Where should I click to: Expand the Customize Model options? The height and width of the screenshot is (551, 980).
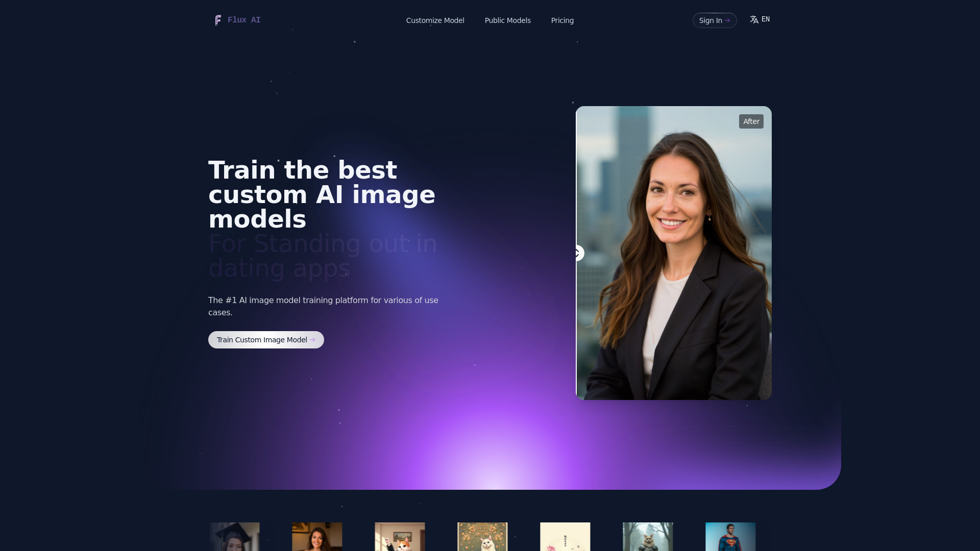pos(435,20)
